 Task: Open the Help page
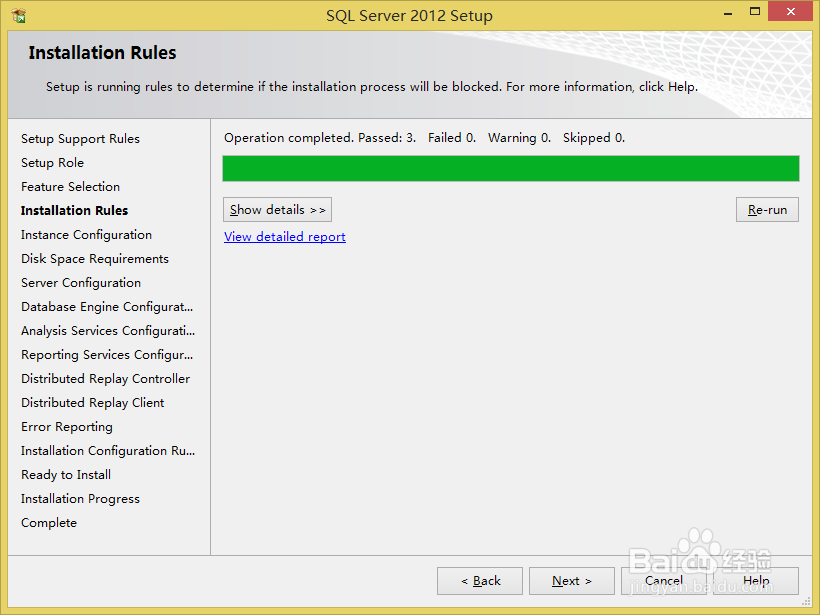[x=757, y=581]
